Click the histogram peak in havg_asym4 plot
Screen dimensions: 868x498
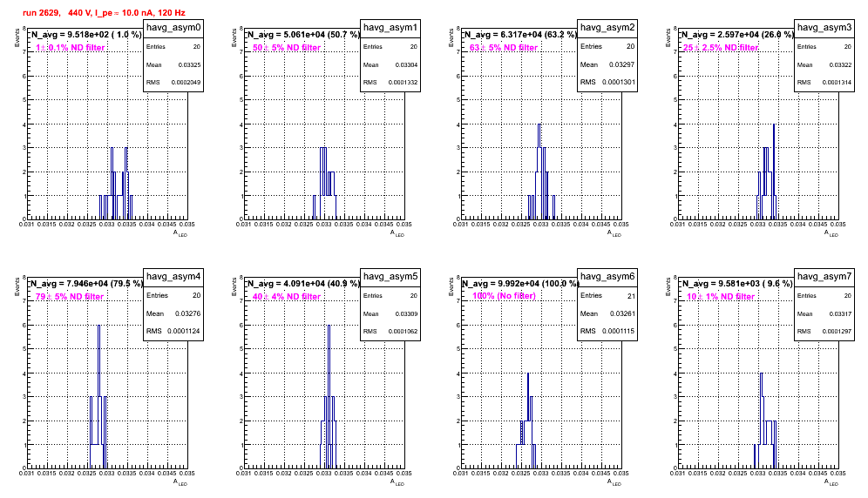click(x=98, y=360)
